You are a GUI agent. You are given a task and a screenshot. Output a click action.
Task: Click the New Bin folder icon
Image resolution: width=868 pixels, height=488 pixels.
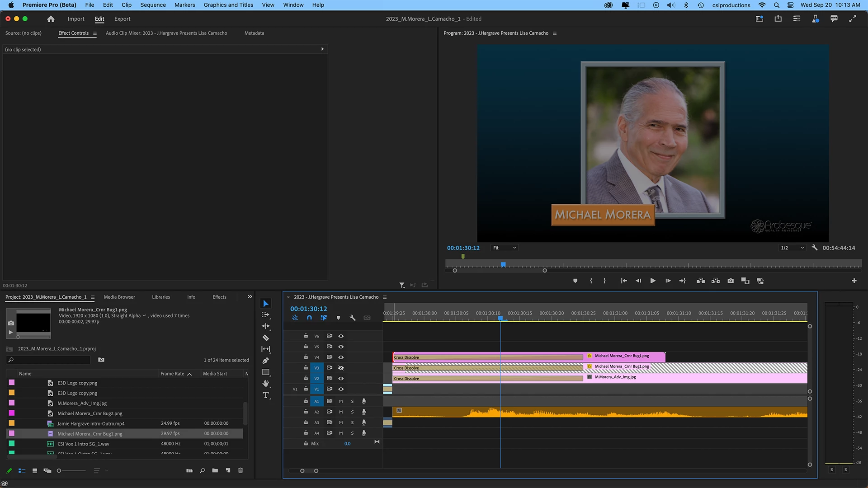[x=215, y=470]
